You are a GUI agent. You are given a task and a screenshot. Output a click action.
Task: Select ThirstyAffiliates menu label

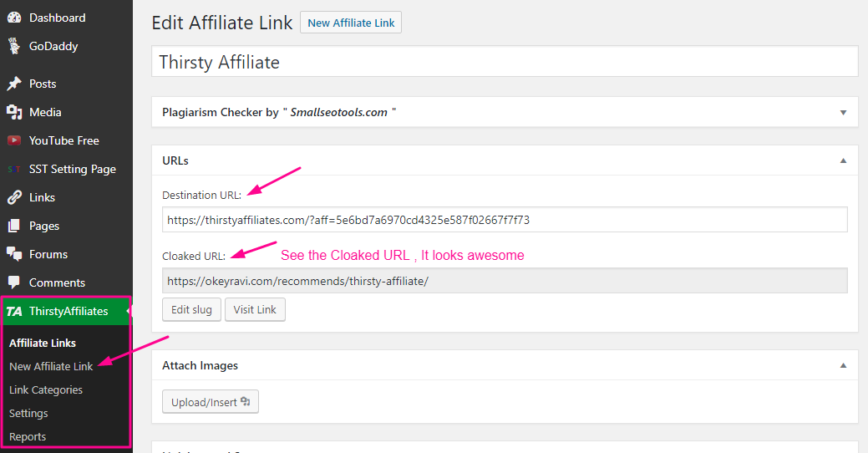coord(69,311)
